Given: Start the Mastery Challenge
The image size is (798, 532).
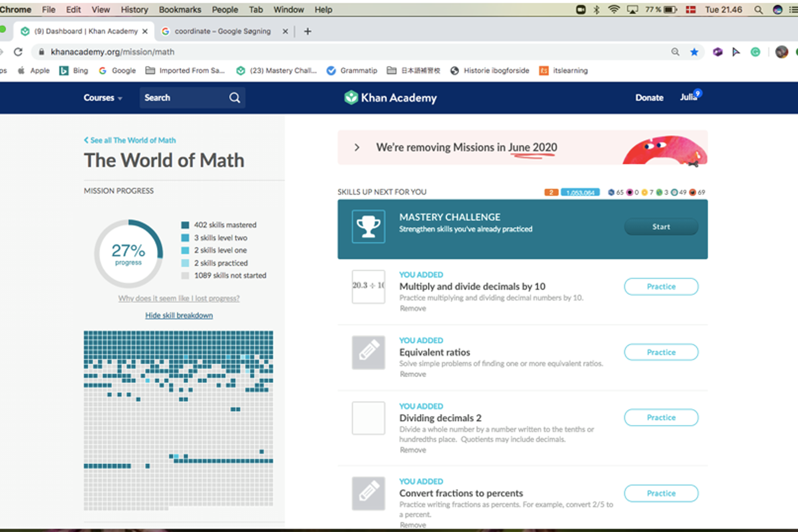Looking at the screenshot, I should [661, 227].
